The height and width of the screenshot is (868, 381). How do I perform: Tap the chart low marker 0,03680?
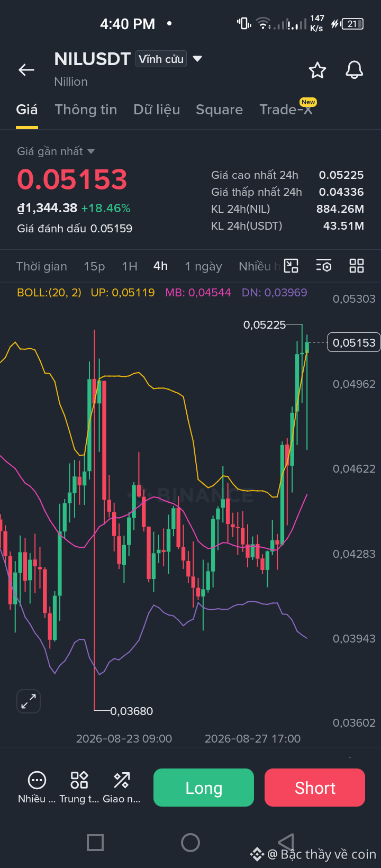point(132,711)
